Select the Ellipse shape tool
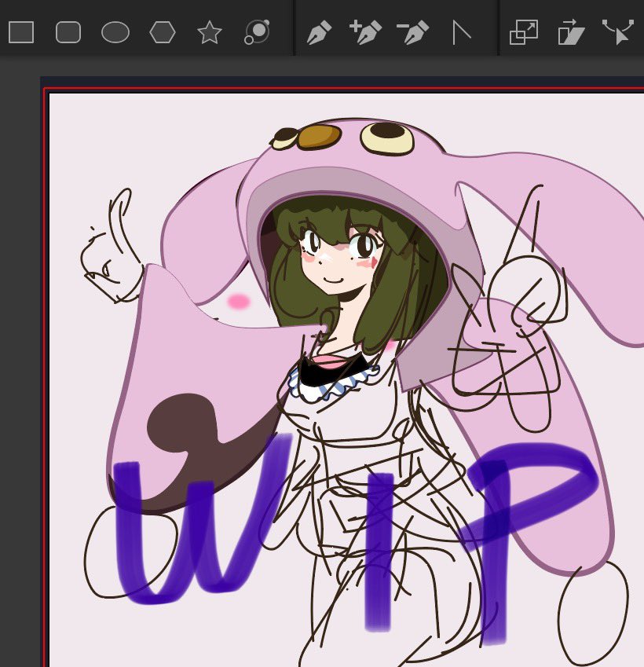 tap(115, 32)
